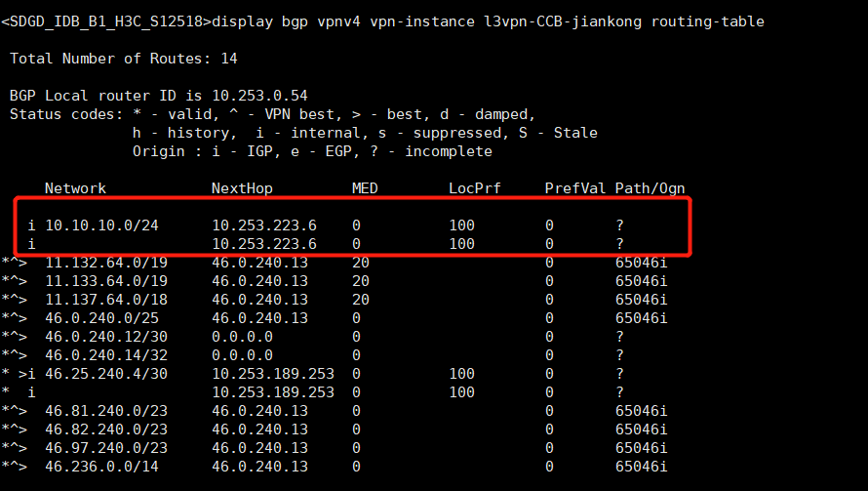Click next hop '0.0.0.0' in 46.0.240.12/30 row

[x=242, y=337]
